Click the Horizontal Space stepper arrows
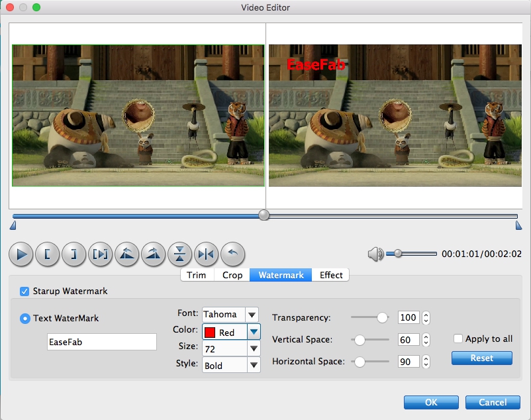 tap(426, 362)
